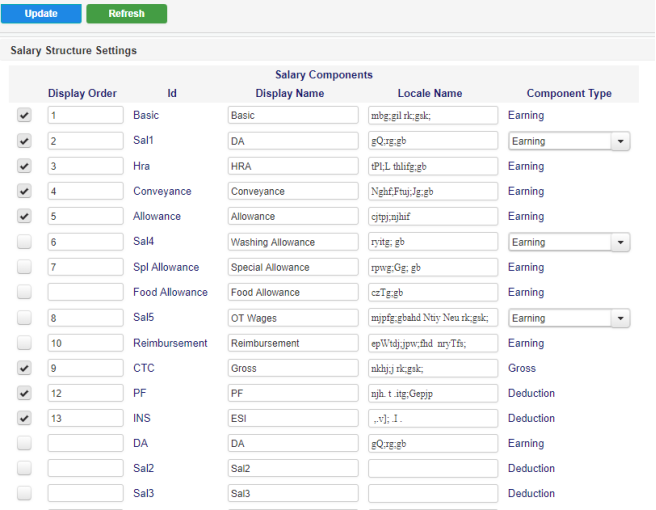This screenshot has width=656, height=510.
Task: Open Component Type dropdown for Sal1
Action: coord(568,141)
